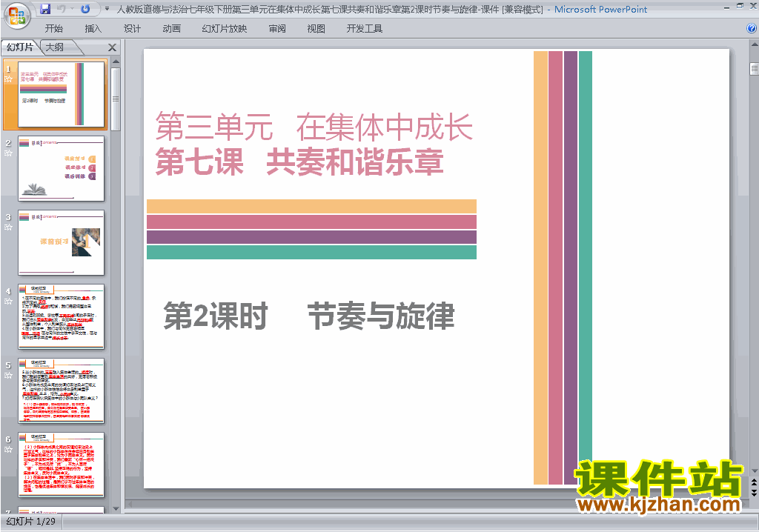Play animations via star icon beside slide 6
This screenshot has height=532, width=759.
8,449
